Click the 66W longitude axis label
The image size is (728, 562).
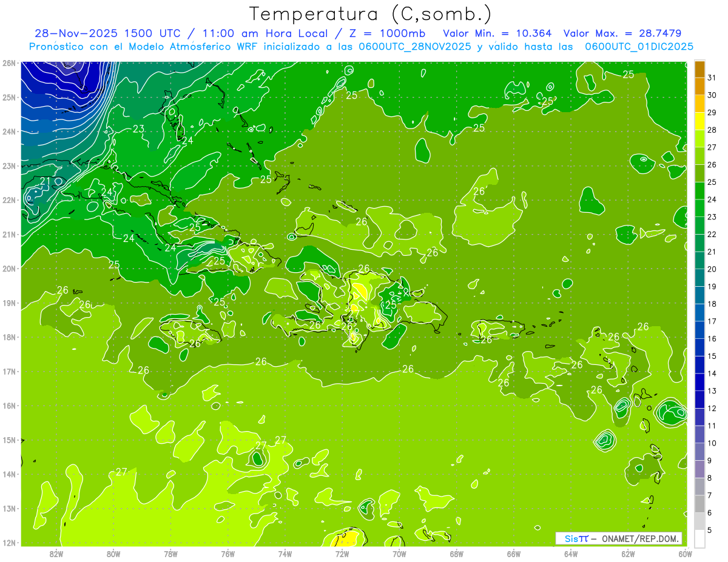514,554
